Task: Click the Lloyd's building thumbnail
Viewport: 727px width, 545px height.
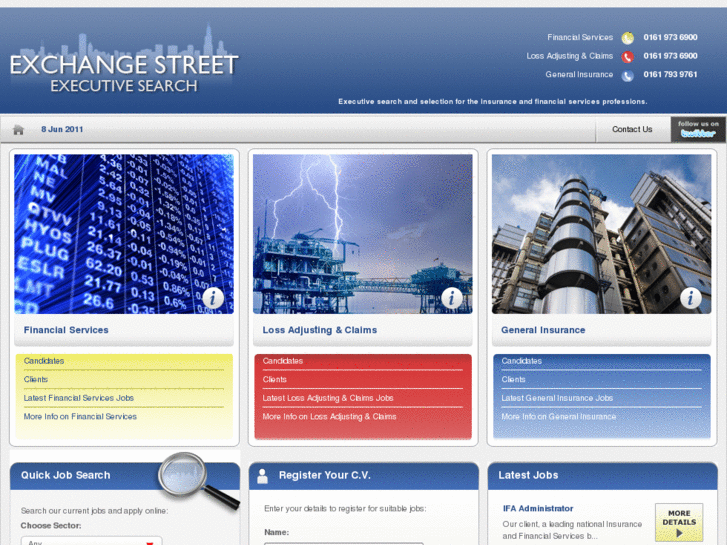Action: click(601, 234)
